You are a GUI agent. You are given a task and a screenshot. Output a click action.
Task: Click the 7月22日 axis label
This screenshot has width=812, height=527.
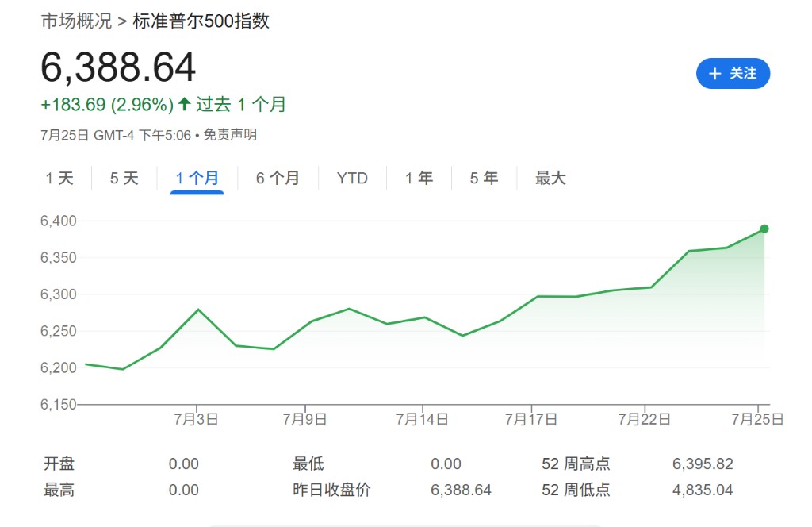(644, 419)
